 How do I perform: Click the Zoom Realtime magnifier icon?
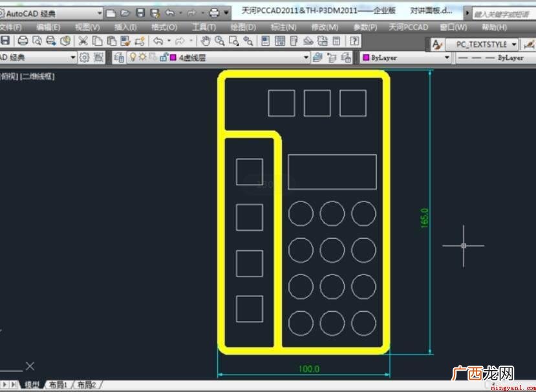(219, 41)
